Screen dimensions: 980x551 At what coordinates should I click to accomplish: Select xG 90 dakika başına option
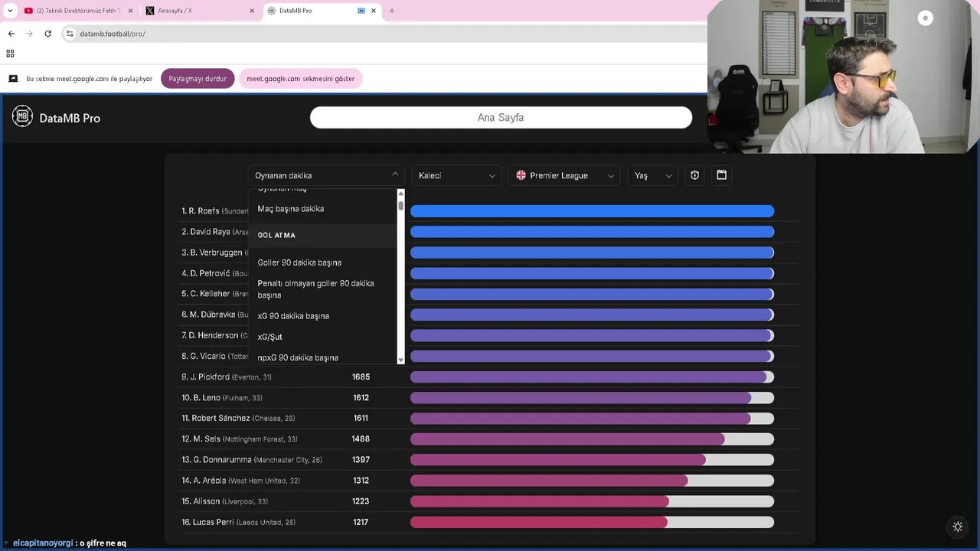(x=322, y=316)
